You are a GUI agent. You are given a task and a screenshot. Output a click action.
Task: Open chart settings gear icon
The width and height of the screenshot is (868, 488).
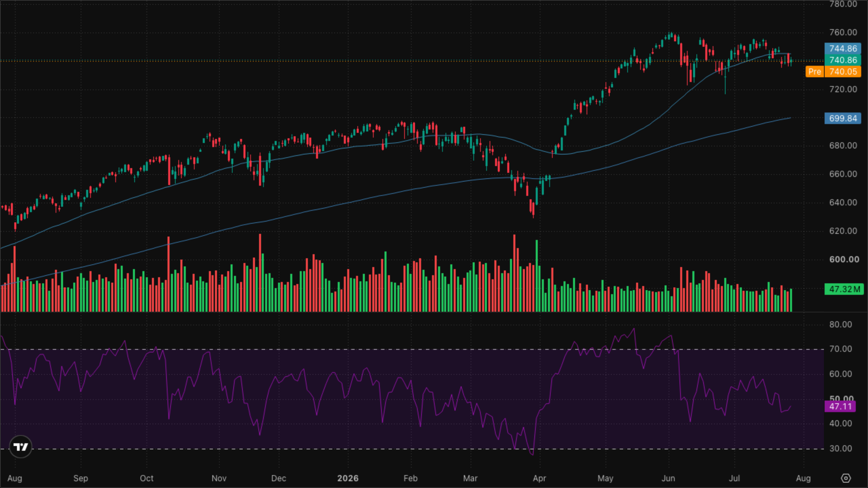(x=846, y=478)
